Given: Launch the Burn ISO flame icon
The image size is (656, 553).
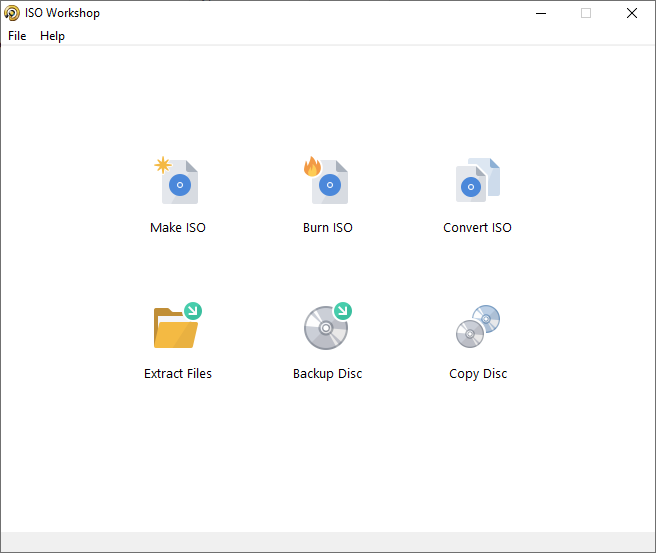Looking at the screenshot, I should pyautogui.click(x=326, y=181).
